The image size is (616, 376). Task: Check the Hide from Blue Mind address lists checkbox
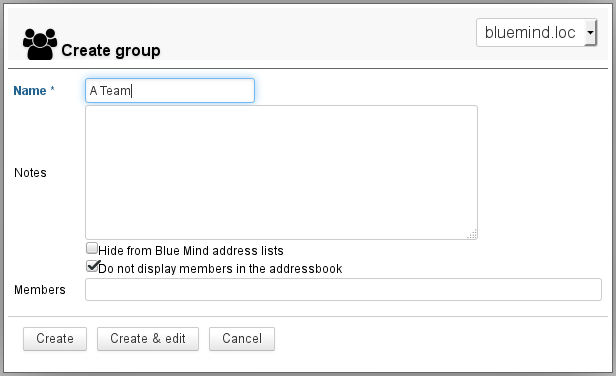(92, 248)
